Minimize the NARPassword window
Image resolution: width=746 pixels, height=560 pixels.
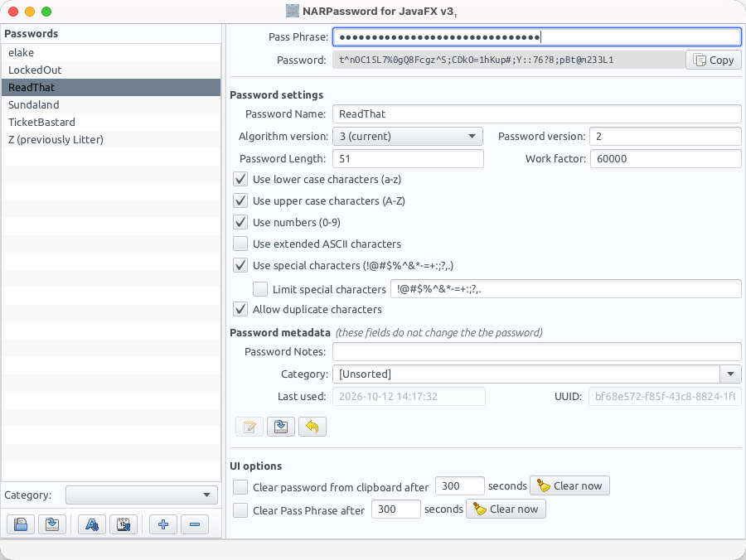30,12
